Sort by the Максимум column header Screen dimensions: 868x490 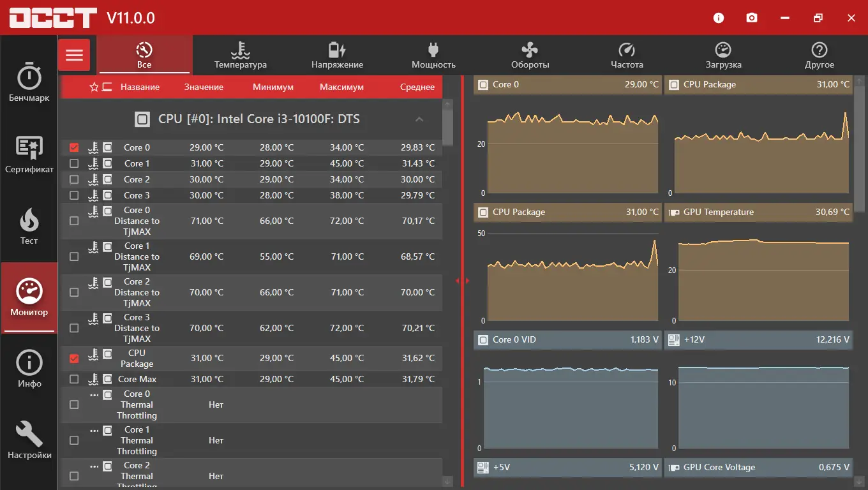[341, 87]
